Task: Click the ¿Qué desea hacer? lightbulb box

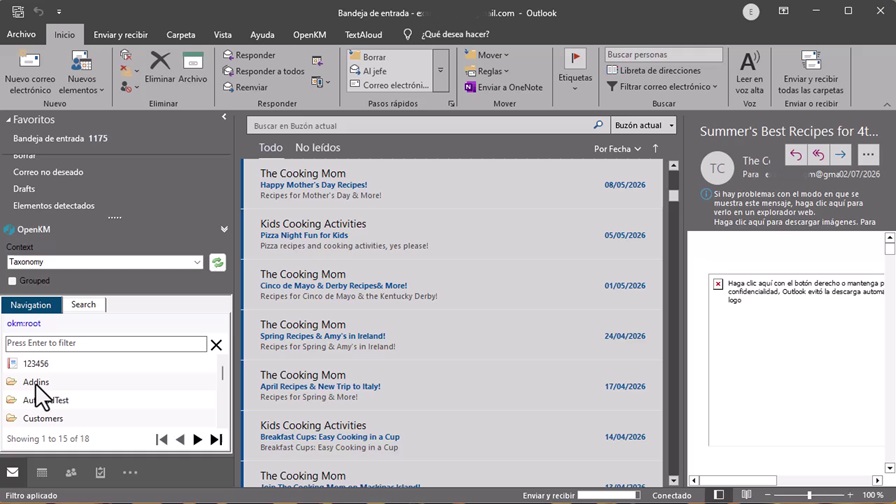Action: point(447,34)
